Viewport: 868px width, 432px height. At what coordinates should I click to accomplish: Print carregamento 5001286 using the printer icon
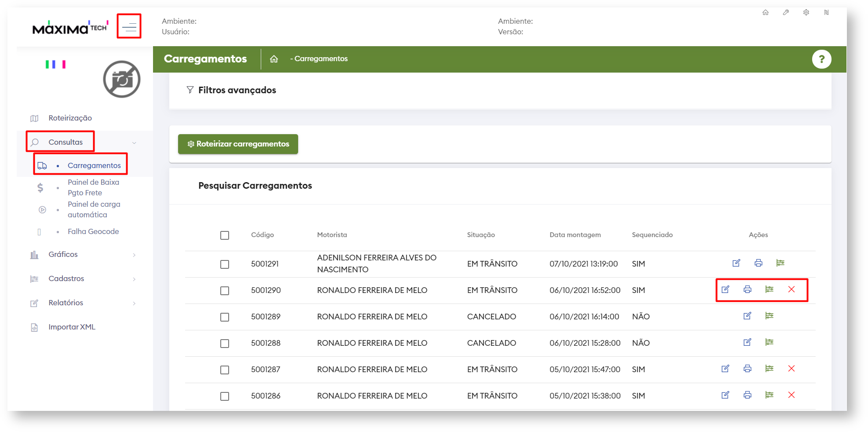pyautogui.click(x=747, y=395)
